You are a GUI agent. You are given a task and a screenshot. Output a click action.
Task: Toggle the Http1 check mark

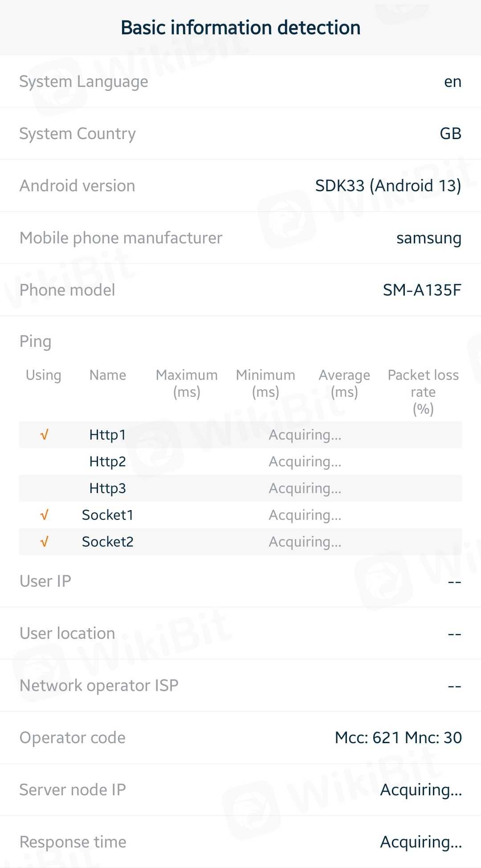(x=44, y=435)
